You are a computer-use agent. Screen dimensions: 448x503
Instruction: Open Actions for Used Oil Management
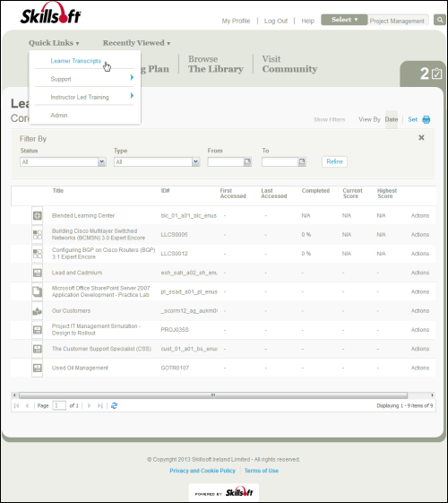[x=420, y=368]
